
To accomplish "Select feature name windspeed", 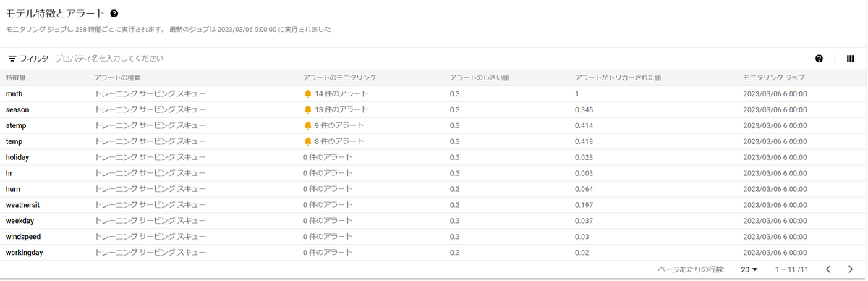I will pos(23,236).
